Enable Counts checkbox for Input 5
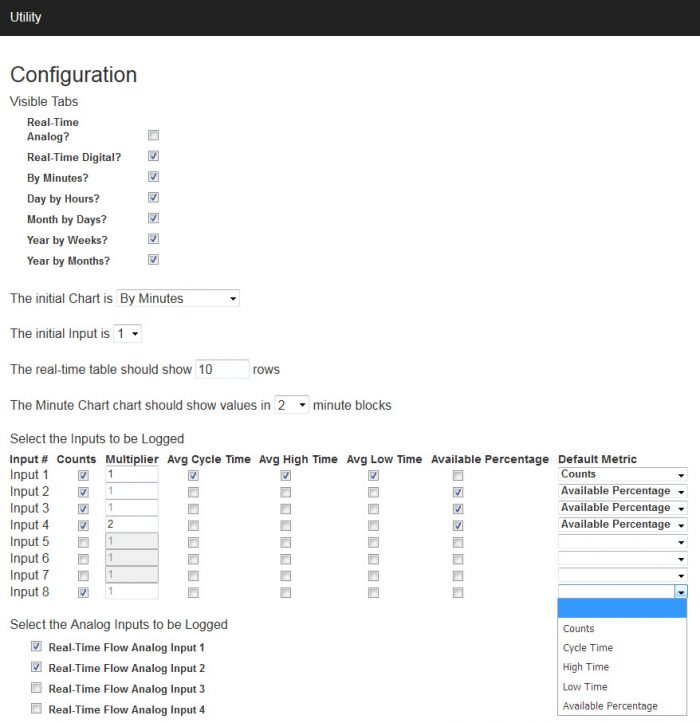Image resolution: width=700 pixels, height=723 pixels. pyautogui.click(x=83, y=542)
